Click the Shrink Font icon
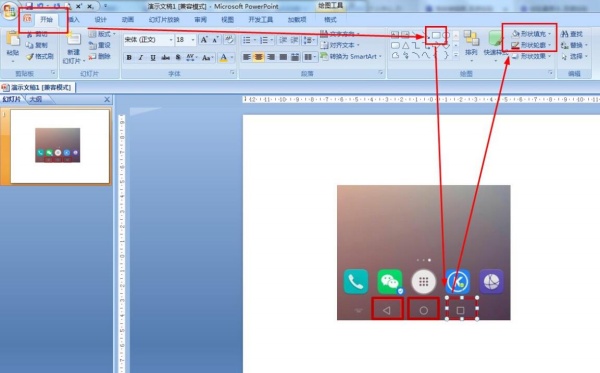 click(216, 40)
